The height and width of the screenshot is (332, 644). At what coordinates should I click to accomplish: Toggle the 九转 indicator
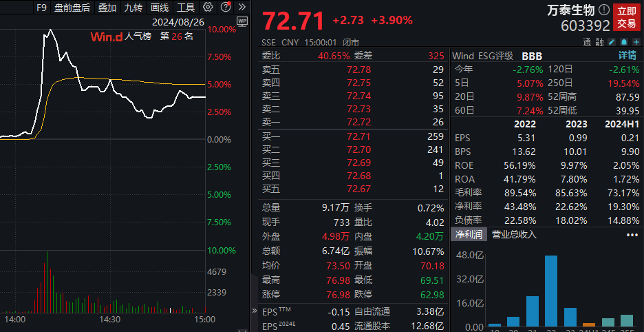point(133,7)
